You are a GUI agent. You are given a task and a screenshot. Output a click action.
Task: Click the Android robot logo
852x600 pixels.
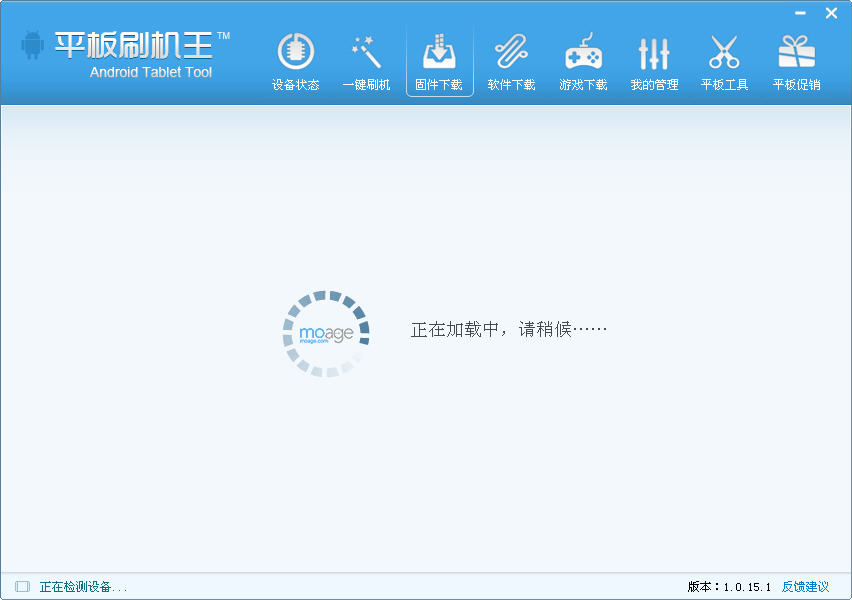click(x=33, y=46)
